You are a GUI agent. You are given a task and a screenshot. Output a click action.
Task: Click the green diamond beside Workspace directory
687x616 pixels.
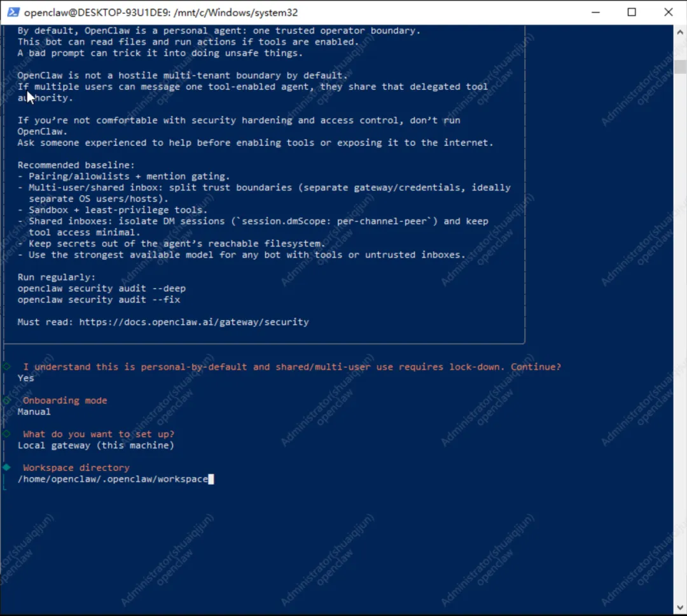click(x=6, y=467)
